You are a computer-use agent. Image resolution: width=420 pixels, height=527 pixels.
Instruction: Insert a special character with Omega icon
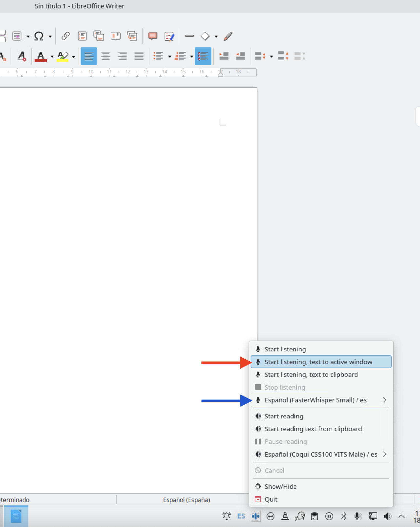(x=39, y=36)
